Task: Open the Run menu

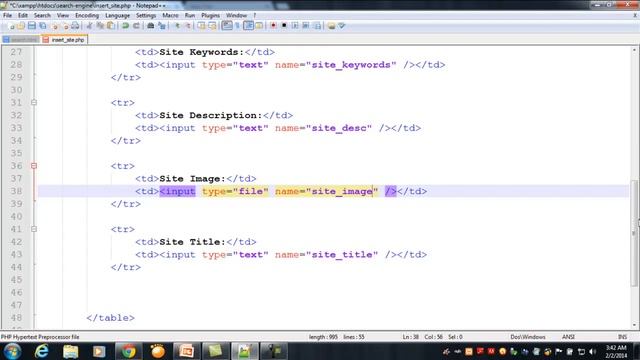Action: (x=190, y=16)
